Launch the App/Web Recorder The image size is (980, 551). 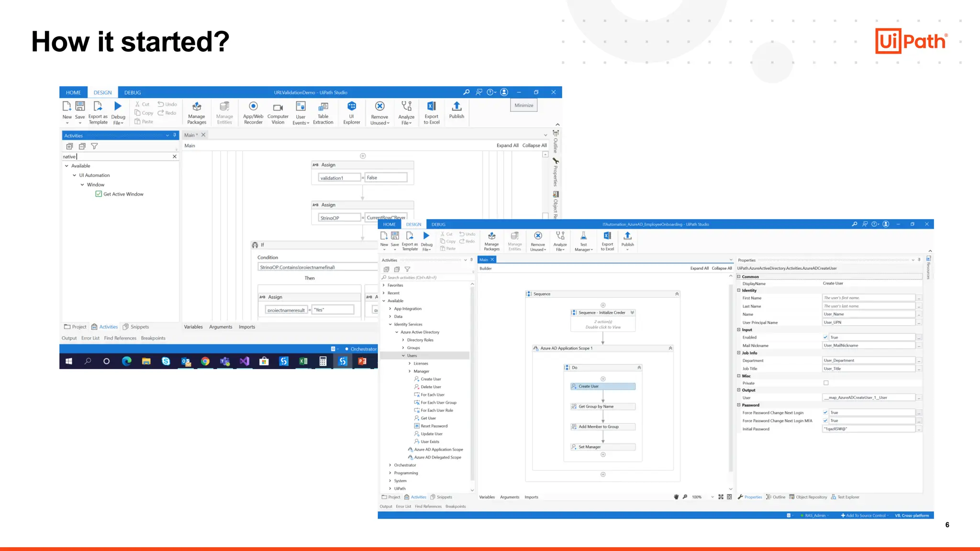click(253, 107)
